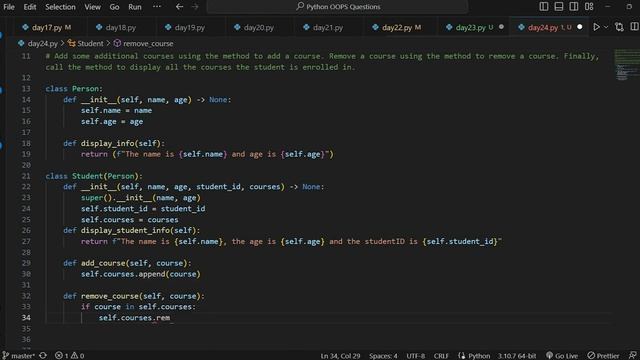Open the remove_course breadcrumb
640x360 pixels.
coord(148,43)
